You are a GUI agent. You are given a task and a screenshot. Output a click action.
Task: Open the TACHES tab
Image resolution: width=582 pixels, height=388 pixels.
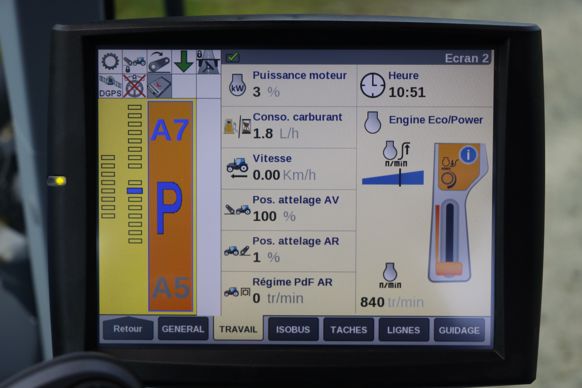tap(348, 330)
